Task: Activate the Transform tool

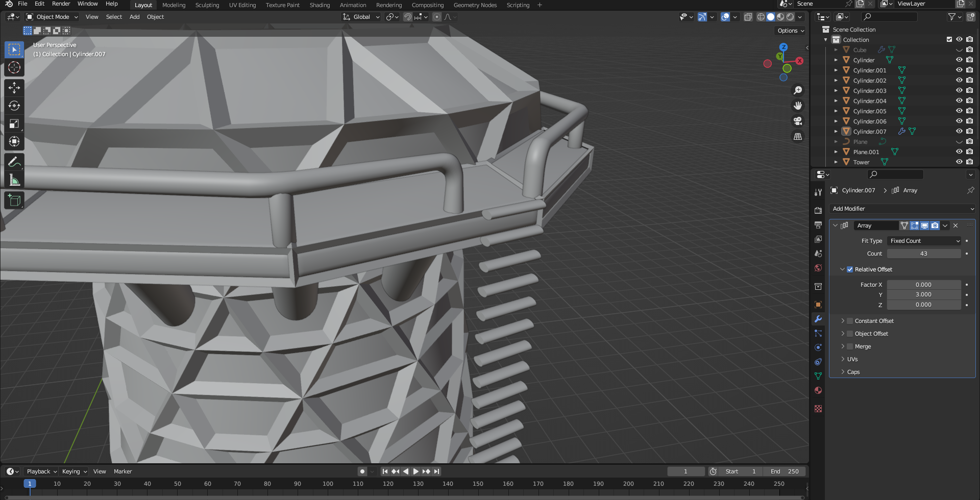Action: (x=14, y=141)
